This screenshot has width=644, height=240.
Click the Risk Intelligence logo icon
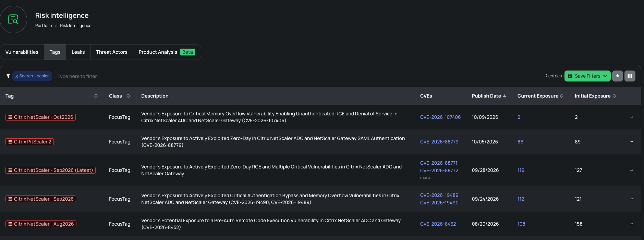(x=13, y=20)
